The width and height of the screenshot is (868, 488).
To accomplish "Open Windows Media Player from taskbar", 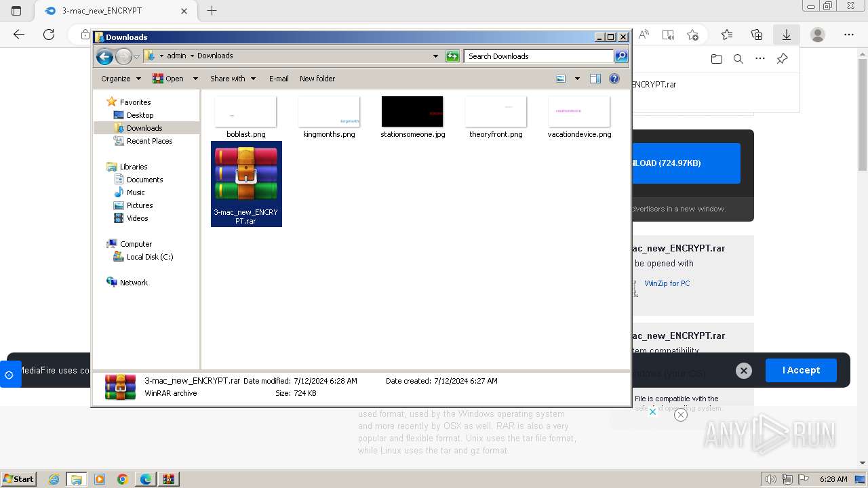I will (100, 479).
